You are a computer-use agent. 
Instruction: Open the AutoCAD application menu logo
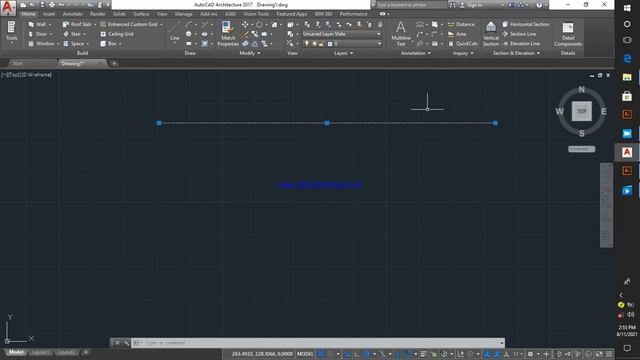8,8
